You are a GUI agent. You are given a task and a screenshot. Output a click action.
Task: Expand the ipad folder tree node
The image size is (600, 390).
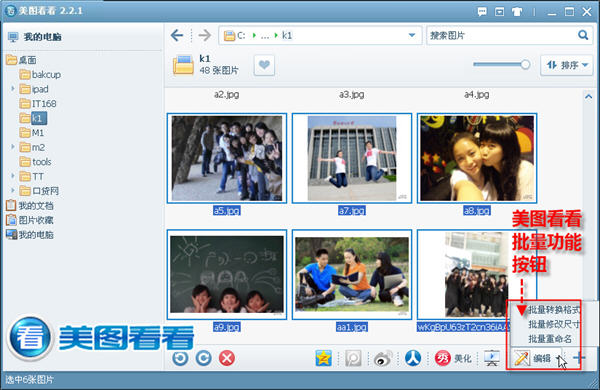point(13,89)
